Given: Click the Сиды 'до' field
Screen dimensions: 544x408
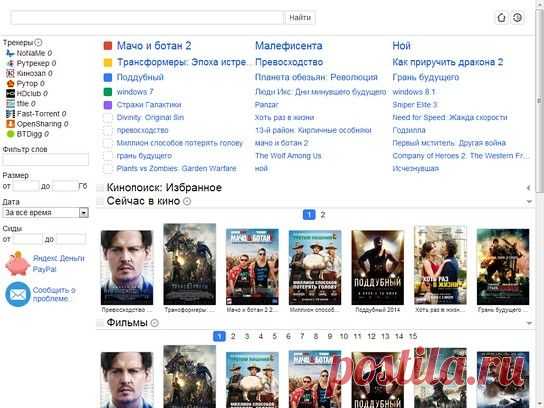Looking at the screenshot, I should click(70, 239).
